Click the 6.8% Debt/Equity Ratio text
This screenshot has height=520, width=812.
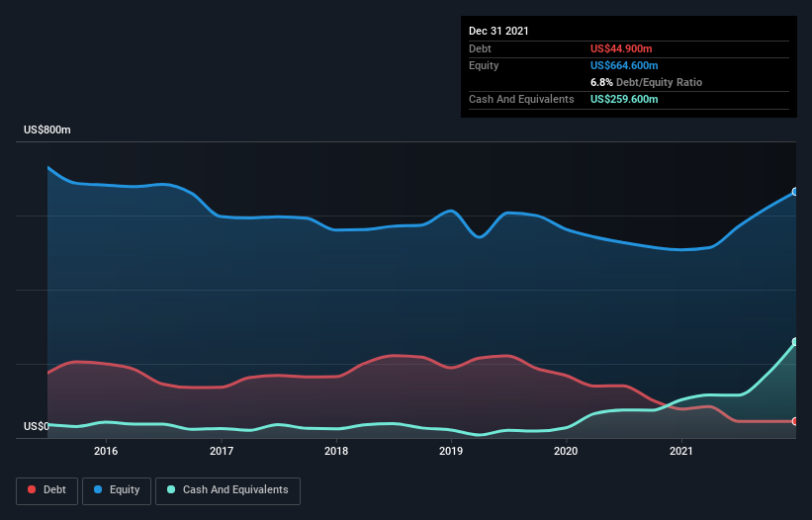tap(646, 82)
